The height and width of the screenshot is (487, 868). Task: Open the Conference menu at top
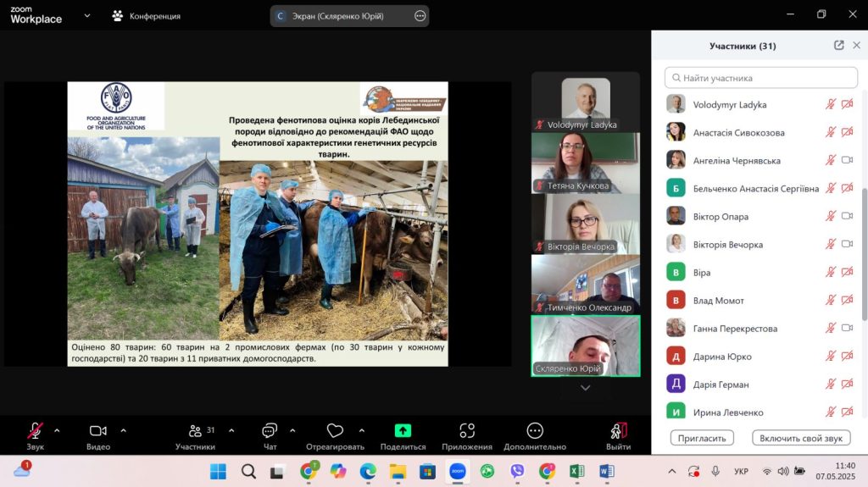click(x=146, y=16)
